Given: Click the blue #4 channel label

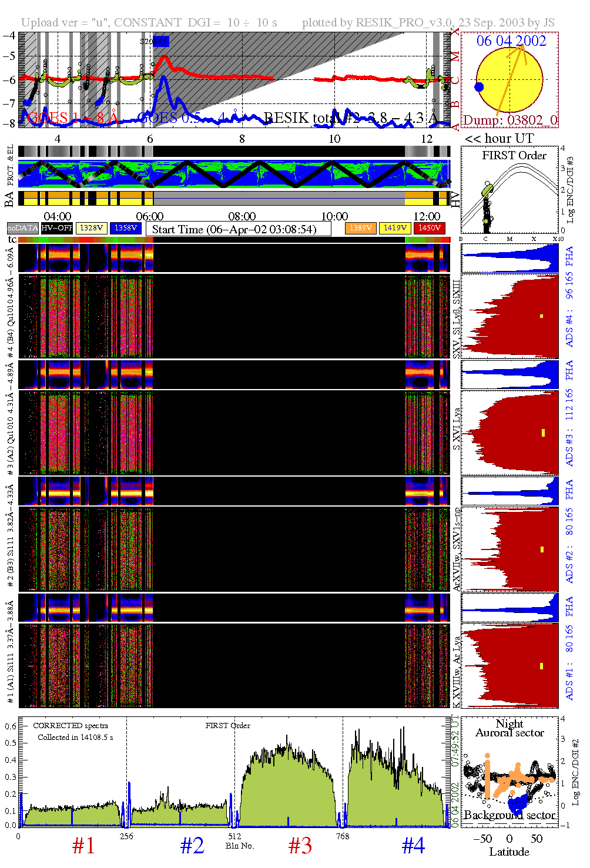Looking at the screenshot, I should [413, 846].
